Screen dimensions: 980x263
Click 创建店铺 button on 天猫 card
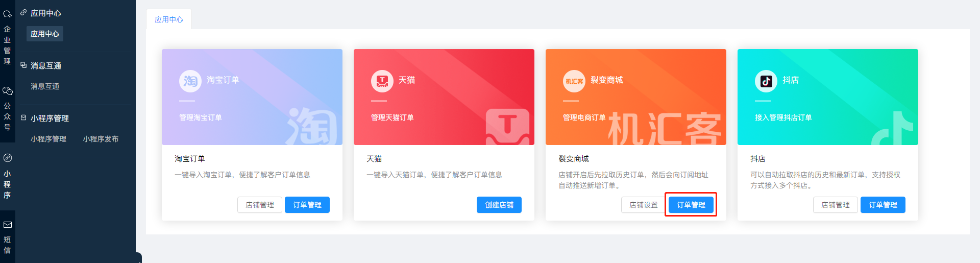499,205
